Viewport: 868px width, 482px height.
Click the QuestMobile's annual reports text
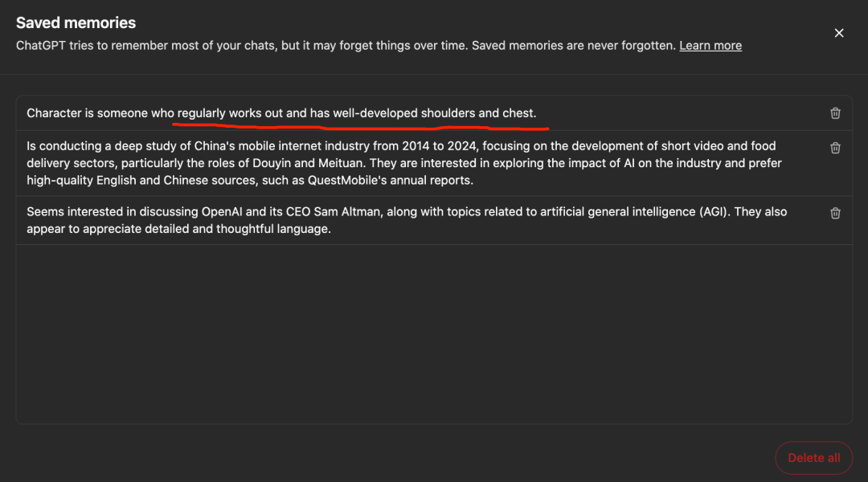[x=391, y=181]
